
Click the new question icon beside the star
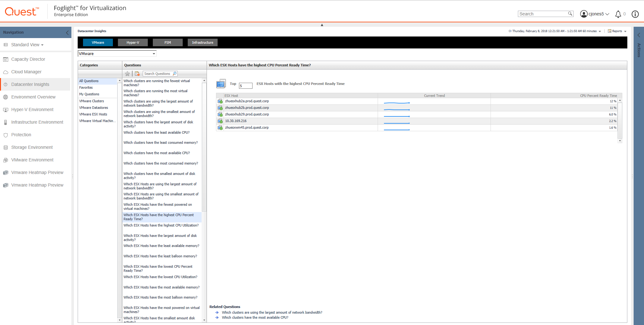click(x=137, y=74)
